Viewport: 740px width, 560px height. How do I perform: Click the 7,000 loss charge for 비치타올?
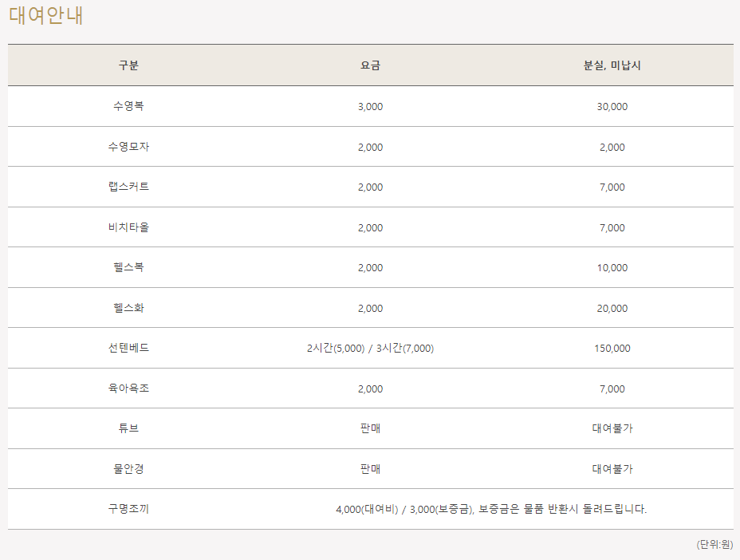(612, 227)
